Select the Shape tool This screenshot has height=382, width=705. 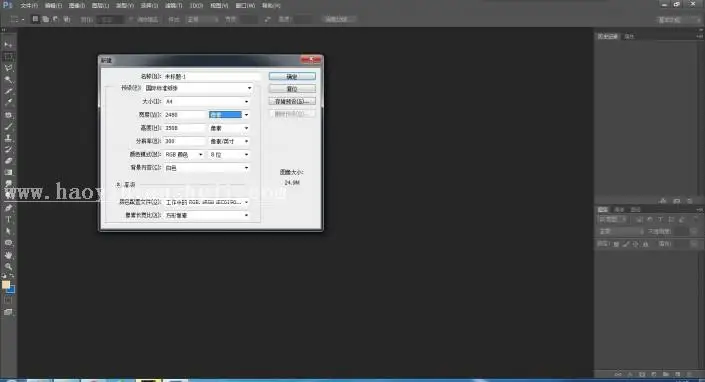(x=8, y=243)
